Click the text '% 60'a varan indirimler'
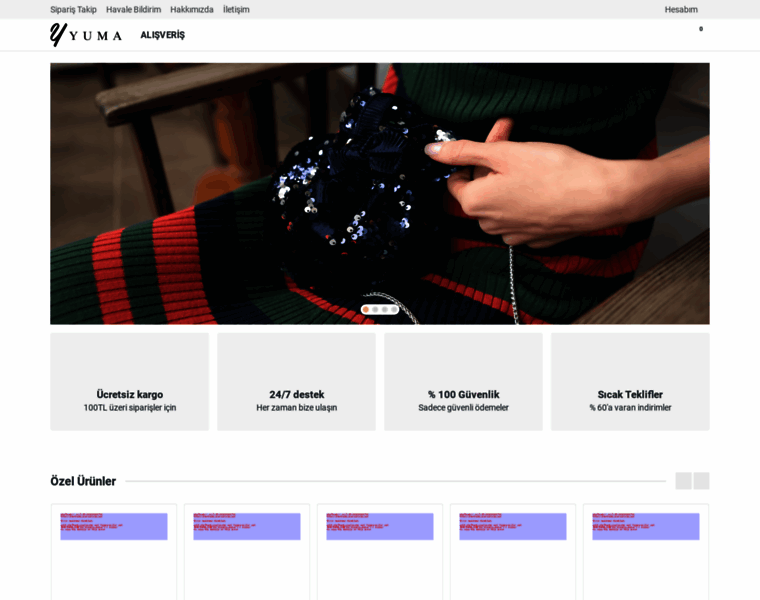 (630, 408)
